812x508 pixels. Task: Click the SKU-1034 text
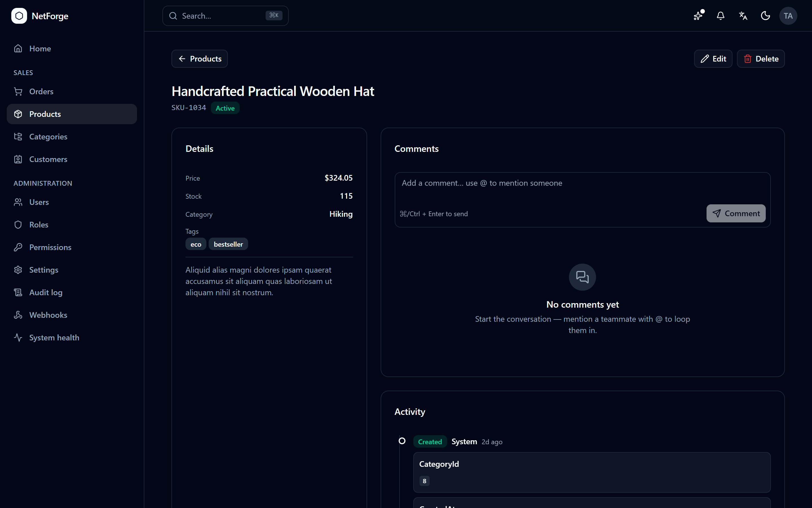point(189,108)
